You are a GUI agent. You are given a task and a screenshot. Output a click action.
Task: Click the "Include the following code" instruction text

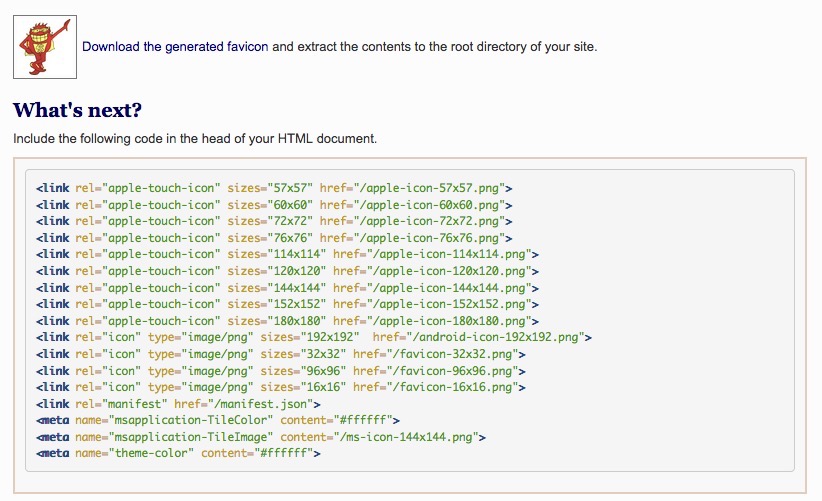[195, 137]
